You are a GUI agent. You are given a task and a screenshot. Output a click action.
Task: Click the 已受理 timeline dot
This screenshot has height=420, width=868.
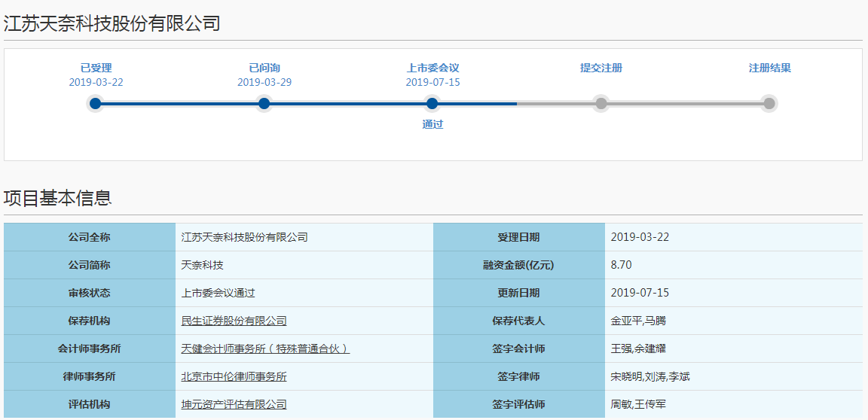point(95,104)
